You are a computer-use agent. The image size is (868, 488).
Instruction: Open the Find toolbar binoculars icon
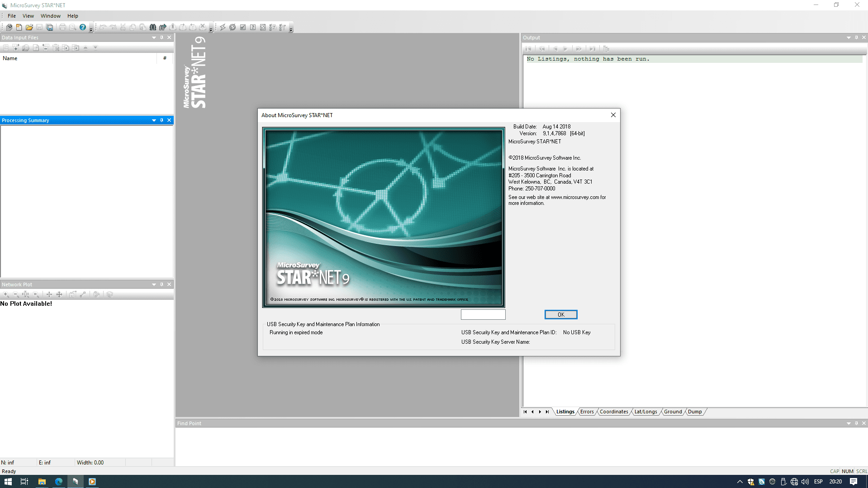pyautogui.click(x=153, y=27)
